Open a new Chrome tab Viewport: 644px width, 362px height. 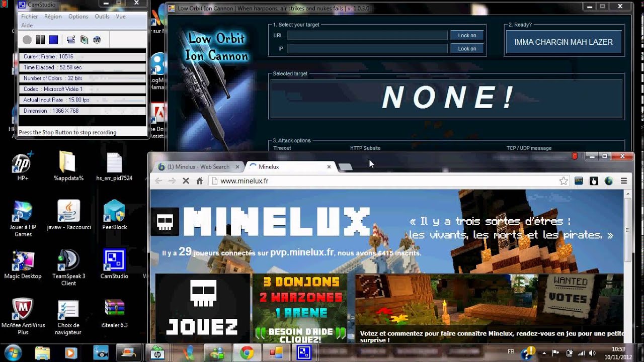tap(345, 167)
